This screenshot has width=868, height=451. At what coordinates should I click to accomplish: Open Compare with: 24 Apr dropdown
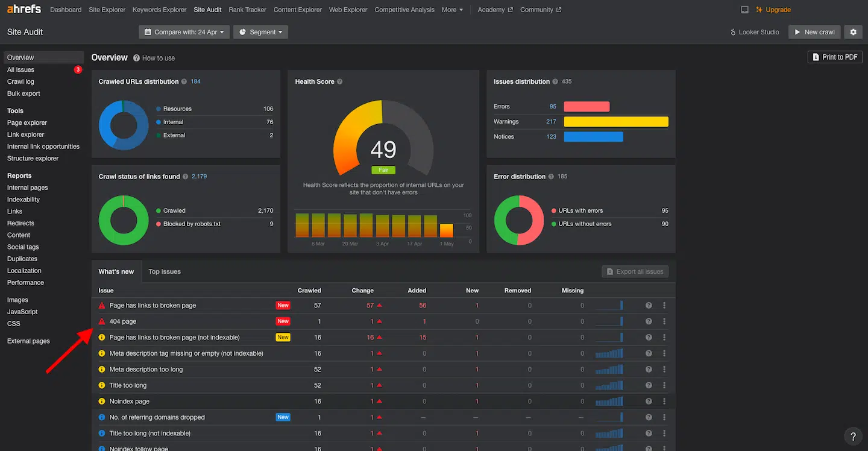(x=184, y=32)
